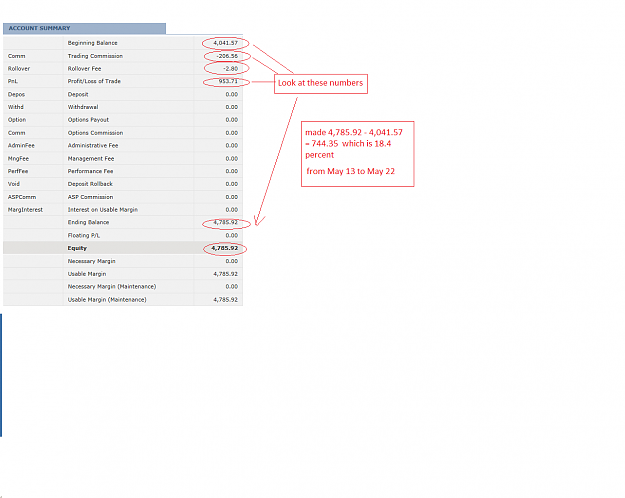Viewport: 625px width, 498px height.
Task: Click the 0.00 value in Deposit Rollback row
Action: pyautogui.click(x=232, y=184)
